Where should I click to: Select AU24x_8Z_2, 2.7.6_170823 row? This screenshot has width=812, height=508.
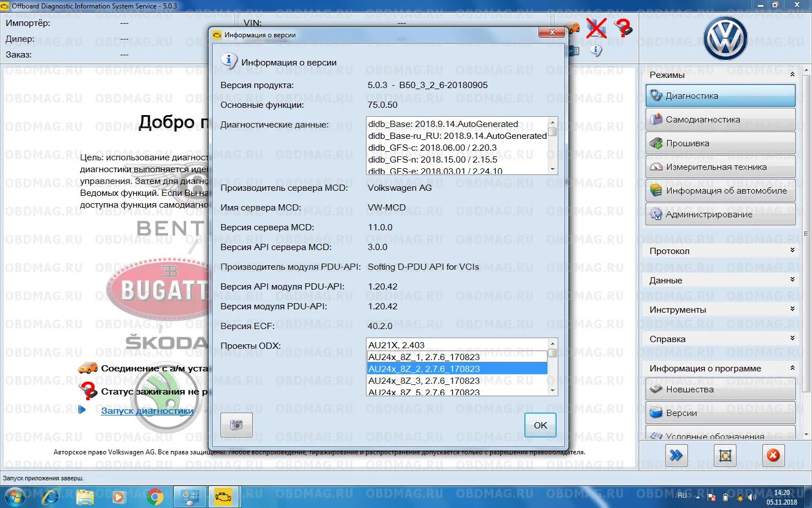(x=457, y=369)
